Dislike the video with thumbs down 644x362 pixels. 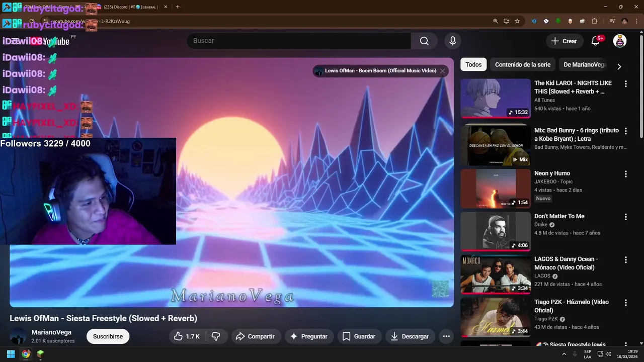click(x=216, y=336)
